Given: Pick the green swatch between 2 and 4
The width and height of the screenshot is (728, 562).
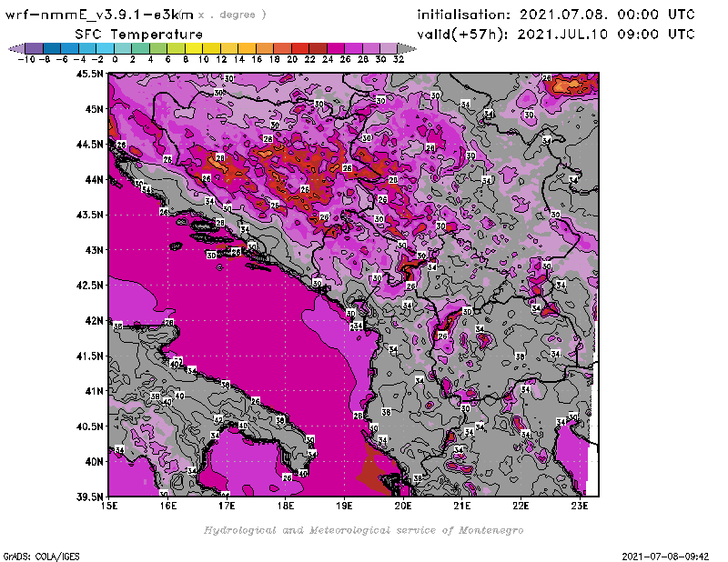Looking at the screenshot, I should (x=140, y=48).
